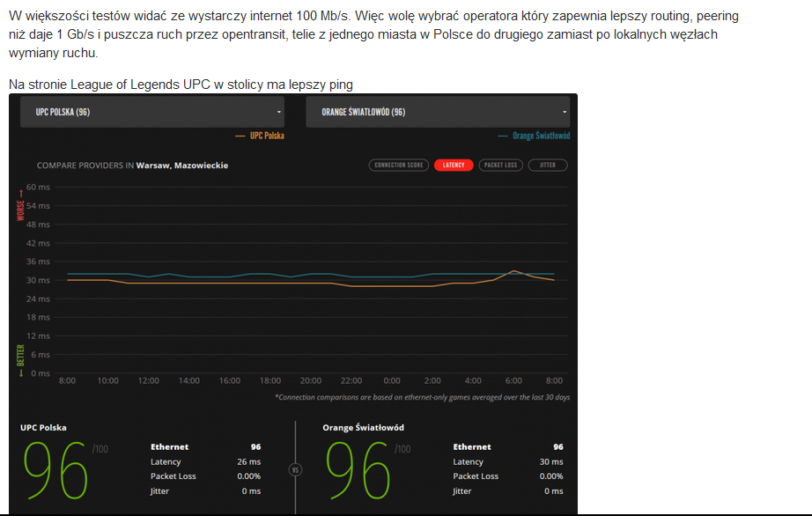Image resolution: width=812 pixels, height=516 pixels.
Task: Click the orange line peak near 6:00
Action: [x=514, y=271]
